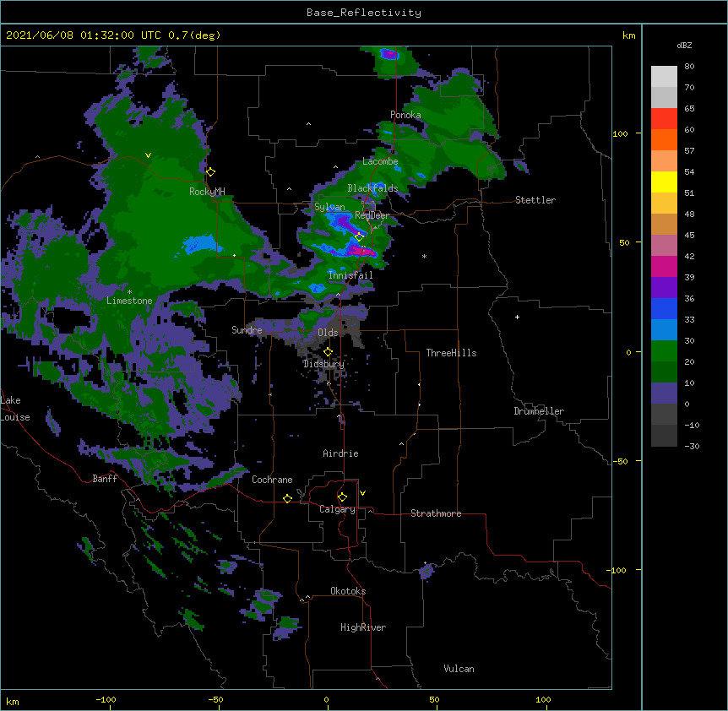
Task: Click the Banff label
Action: click(x=105, y=479)
